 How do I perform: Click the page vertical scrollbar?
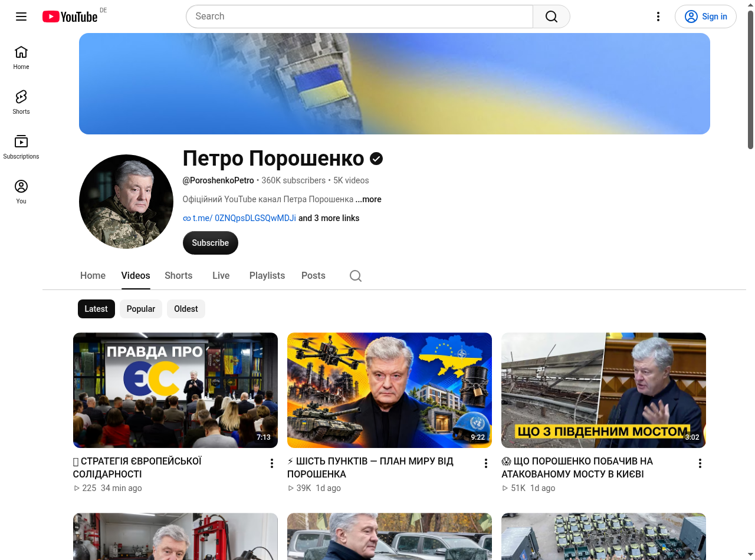pos(750,80)
